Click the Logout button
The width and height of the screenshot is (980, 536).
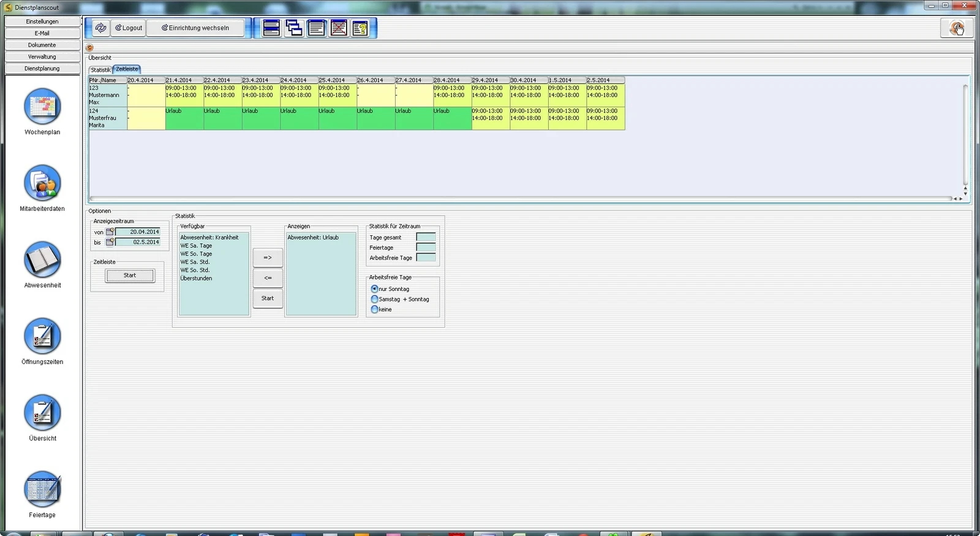click(x=129, y=28)
